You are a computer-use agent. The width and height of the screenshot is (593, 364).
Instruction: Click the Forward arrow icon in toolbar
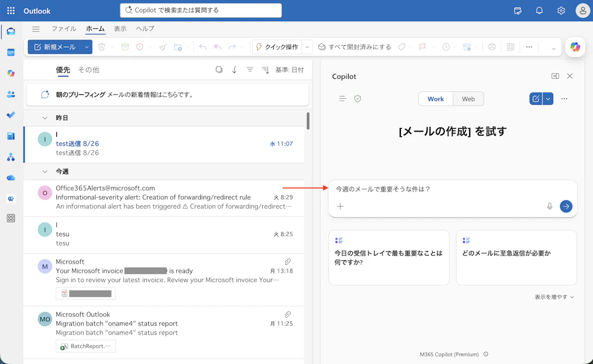pos(232,47)
